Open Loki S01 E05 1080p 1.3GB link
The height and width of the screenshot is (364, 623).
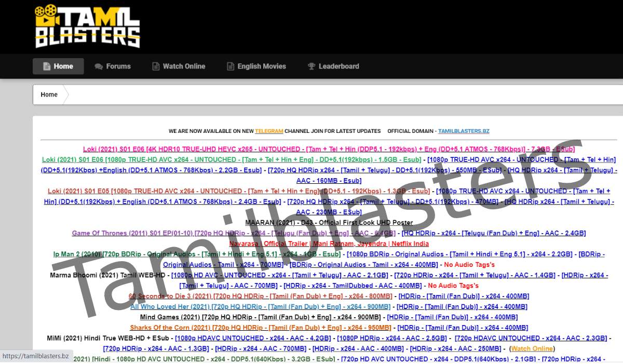click(239, 191)
